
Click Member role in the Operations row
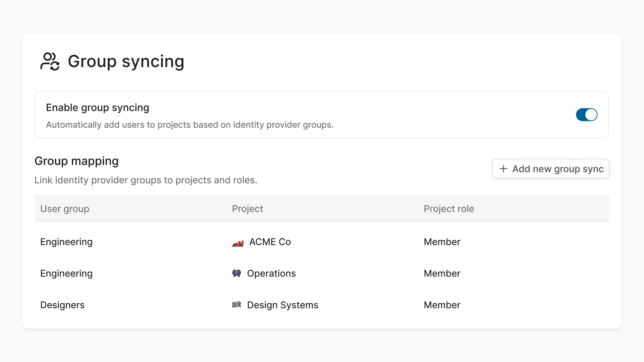442,273
